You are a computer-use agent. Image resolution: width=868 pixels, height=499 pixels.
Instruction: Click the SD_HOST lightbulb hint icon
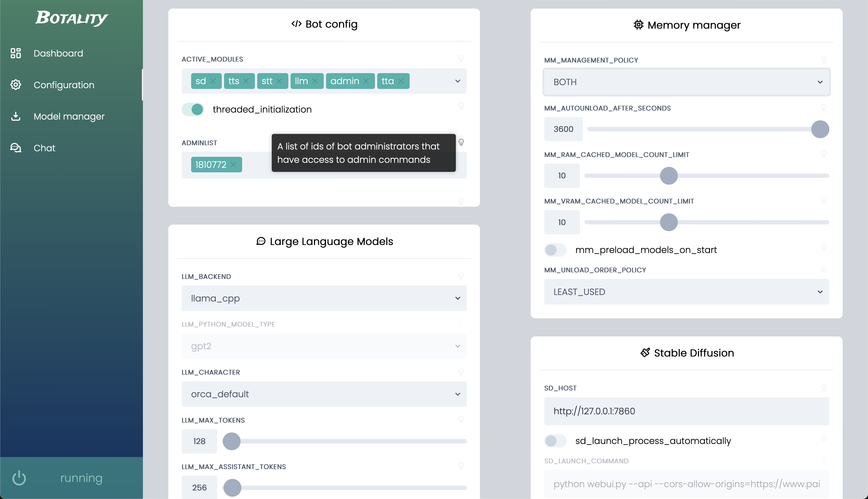[824, 388]
